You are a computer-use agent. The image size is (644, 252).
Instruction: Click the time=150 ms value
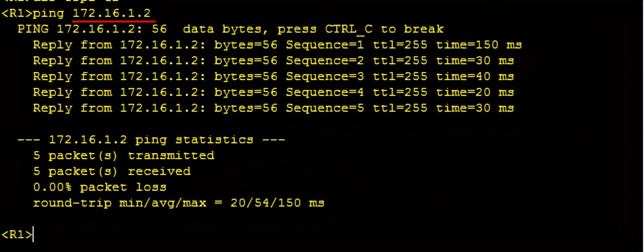(x=479, y=45)
